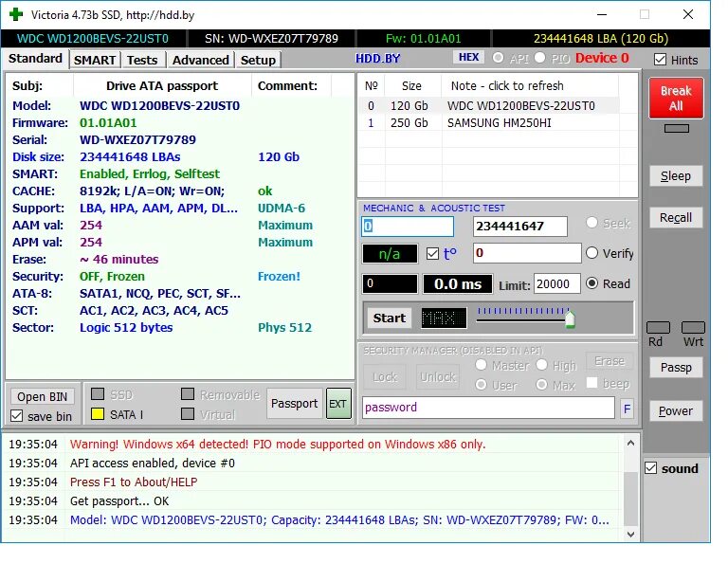Click the temperature value field showing 0

[527, 253]
